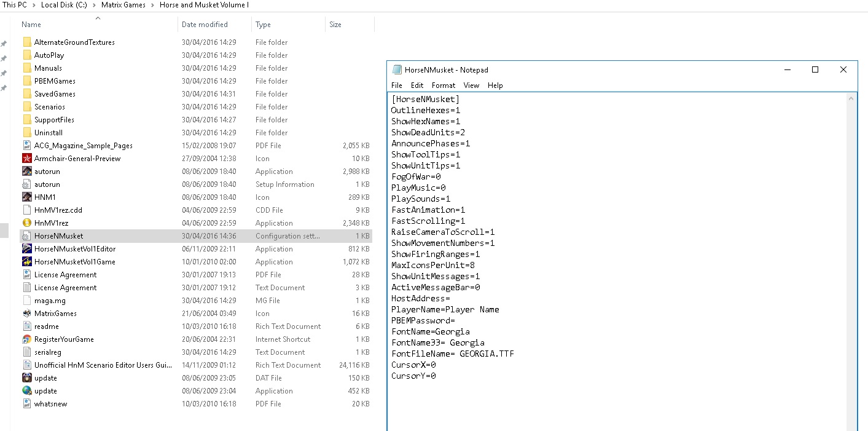The height and width of the screenshot is (431, 868).
Task: Click the whatsnew PDF icon
Action: click(x=27, y=404)
